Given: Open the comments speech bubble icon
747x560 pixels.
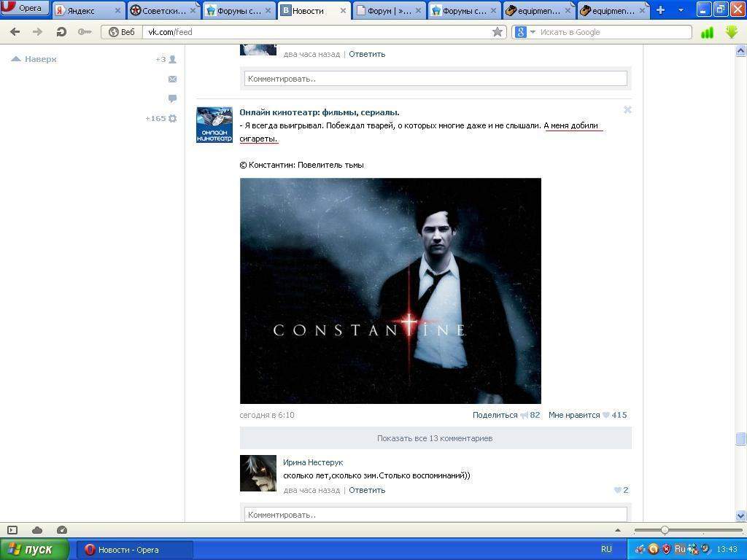Looking at the screenshot, I should [172, 98].
